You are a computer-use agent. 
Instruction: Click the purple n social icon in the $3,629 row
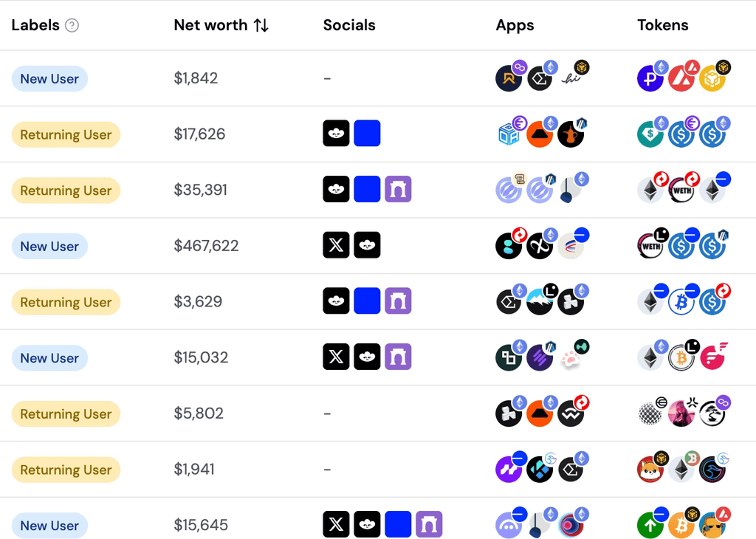click(x=398, y=301)
